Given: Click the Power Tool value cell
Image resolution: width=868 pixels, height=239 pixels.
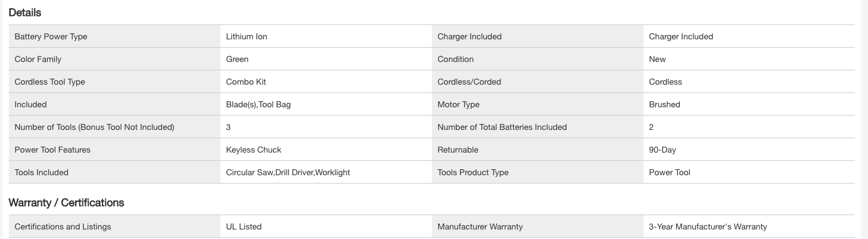Looking at the screenshot, I should 670,172.
